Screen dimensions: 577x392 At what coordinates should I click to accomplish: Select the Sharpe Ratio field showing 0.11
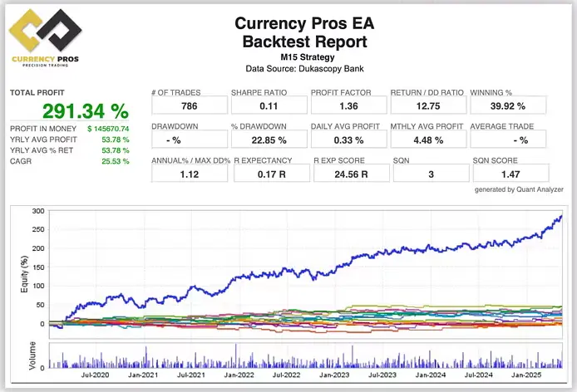(269, 105)
